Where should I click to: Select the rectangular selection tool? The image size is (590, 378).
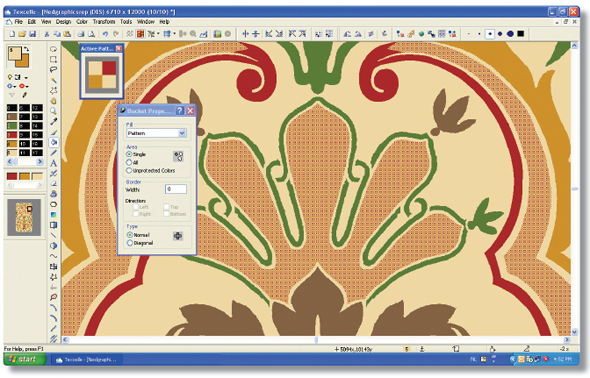click(53, 59)
